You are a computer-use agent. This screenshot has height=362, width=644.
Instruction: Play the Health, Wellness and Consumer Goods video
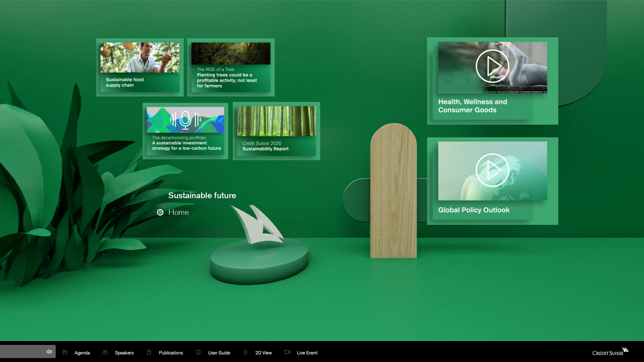pos(492,66)
